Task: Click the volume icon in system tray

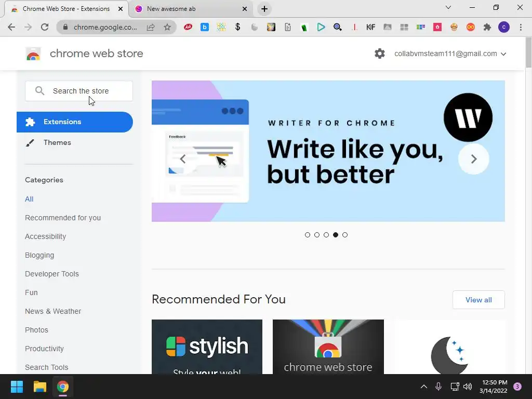Action: (468, 387)
